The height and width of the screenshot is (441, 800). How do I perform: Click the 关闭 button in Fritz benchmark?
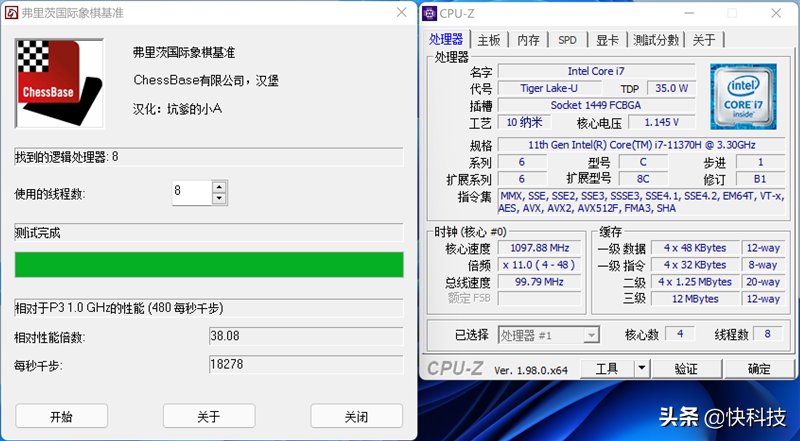pyautogui.click(x=357, y=416)
